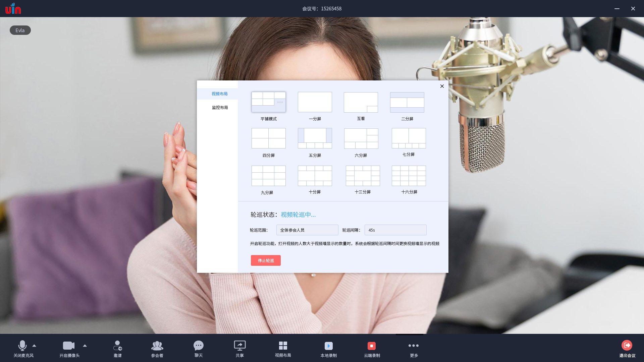Expand microphone options arrow
Image resolution: width=644 pixels, height=362 pixels.
tap(34, 346)
